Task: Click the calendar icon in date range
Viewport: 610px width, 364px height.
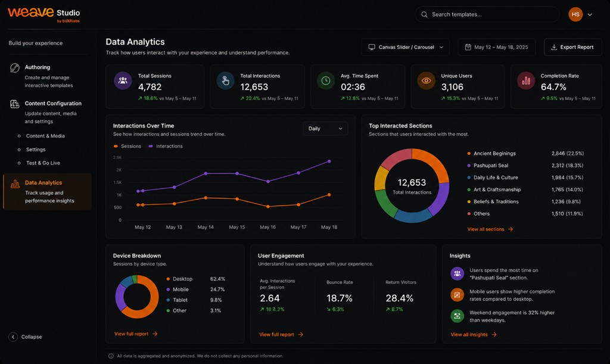Action: 468,47
